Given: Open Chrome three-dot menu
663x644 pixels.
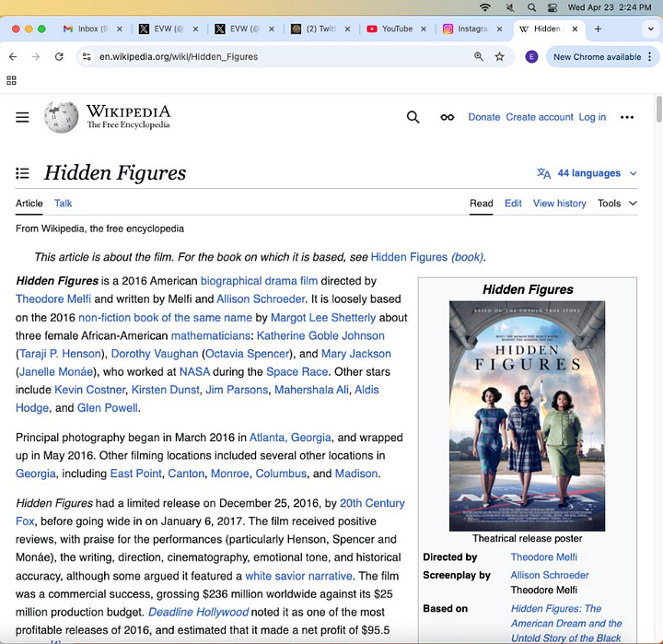Looking at the screenshot, I should (x=650, y=57).
